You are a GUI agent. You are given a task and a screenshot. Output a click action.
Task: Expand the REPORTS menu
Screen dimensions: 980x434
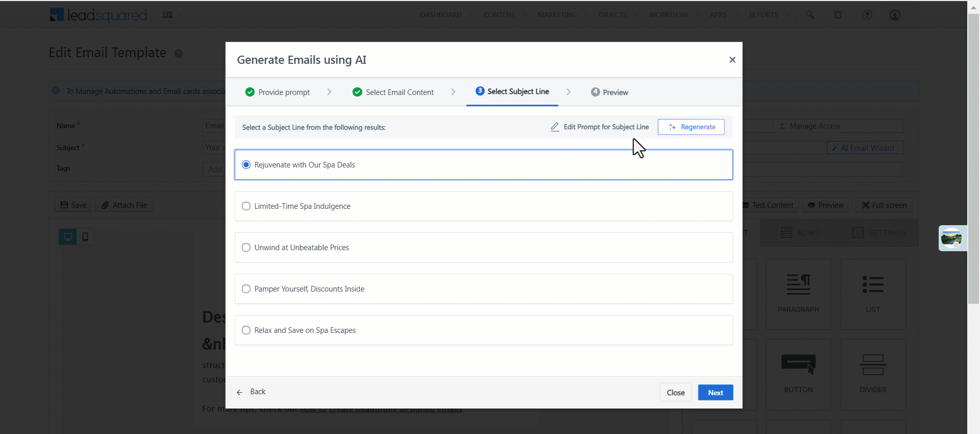pyautogui.click(x=764, y=15)
